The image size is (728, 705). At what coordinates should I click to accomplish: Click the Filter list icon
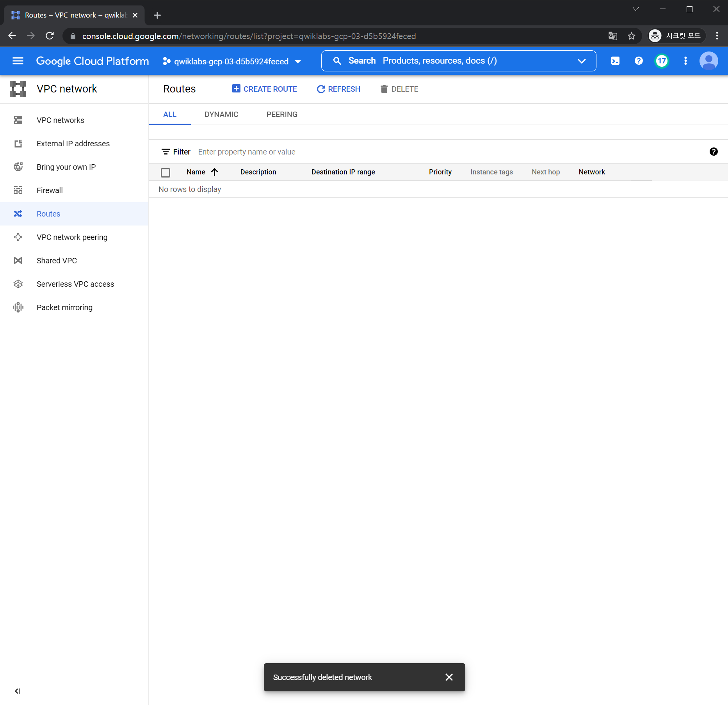point(166,152)
